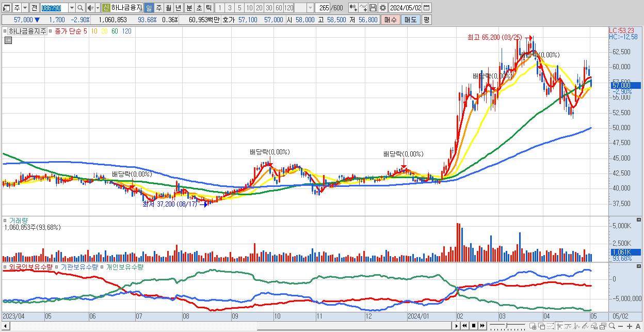Viewport: 644px width, 332px height.
Task: Open chart settings gear icon
Action: pyautogui.click(x=382, y=8)
